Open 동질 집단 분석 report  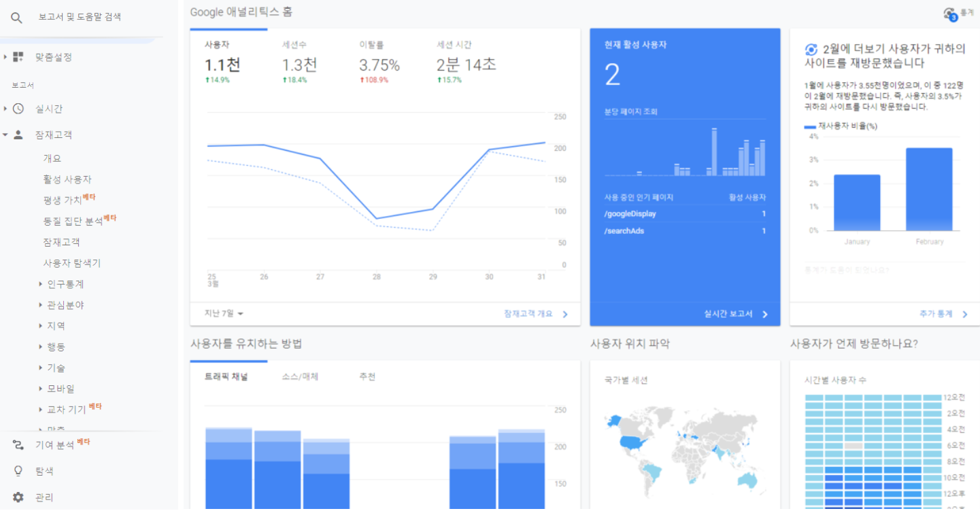click(x=80, y=220)
